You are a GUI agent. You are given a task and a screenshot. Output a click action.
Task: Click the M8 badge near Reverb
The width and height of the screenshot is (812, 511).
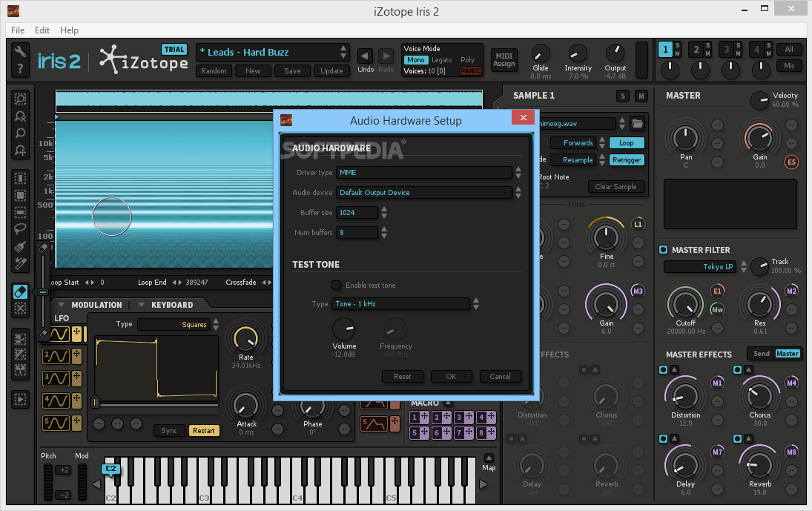(791, 452)
